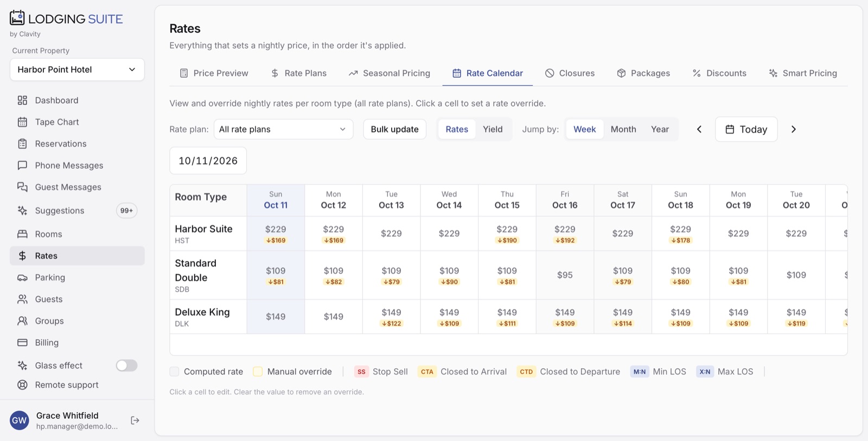Set jump interval to Year

coord(660,129)
